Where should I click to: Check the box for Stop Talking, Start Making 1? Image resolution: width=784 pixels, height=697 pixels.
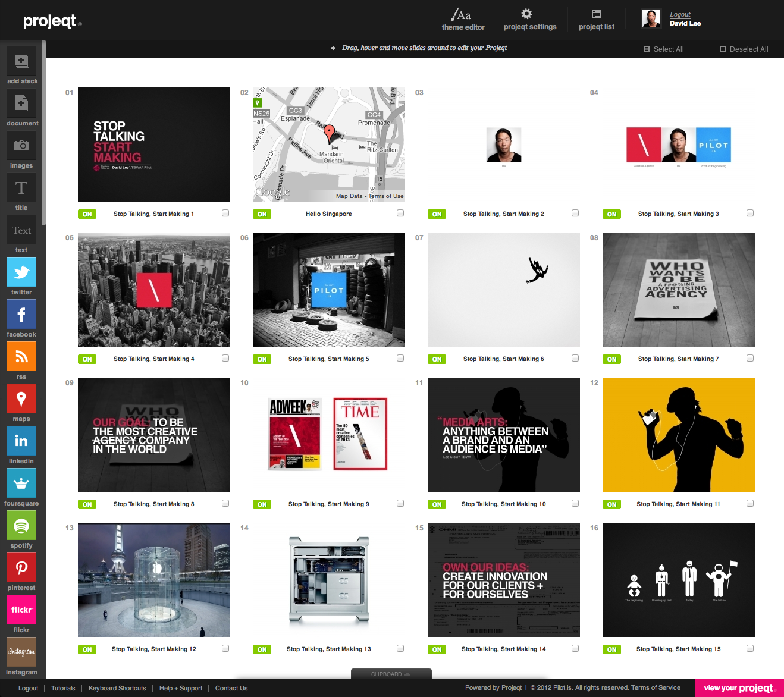pos(225,213)
